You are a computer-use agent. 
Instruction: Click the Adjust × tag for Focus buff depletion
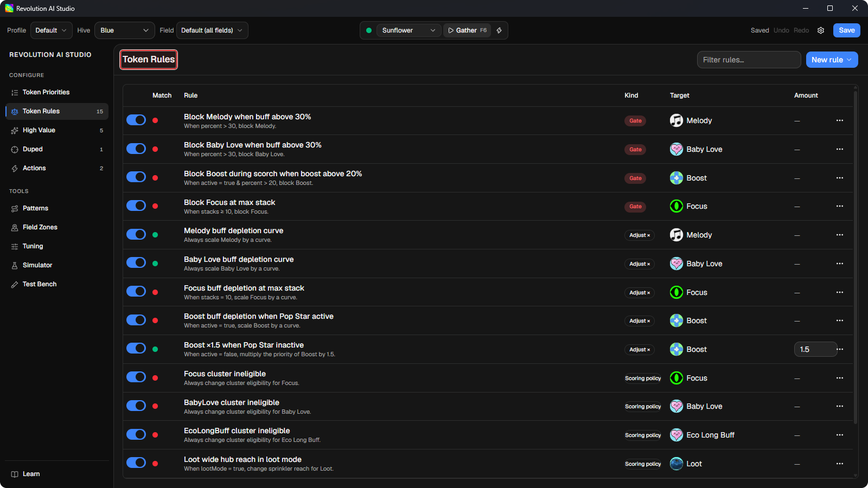(x=640, y=292)
